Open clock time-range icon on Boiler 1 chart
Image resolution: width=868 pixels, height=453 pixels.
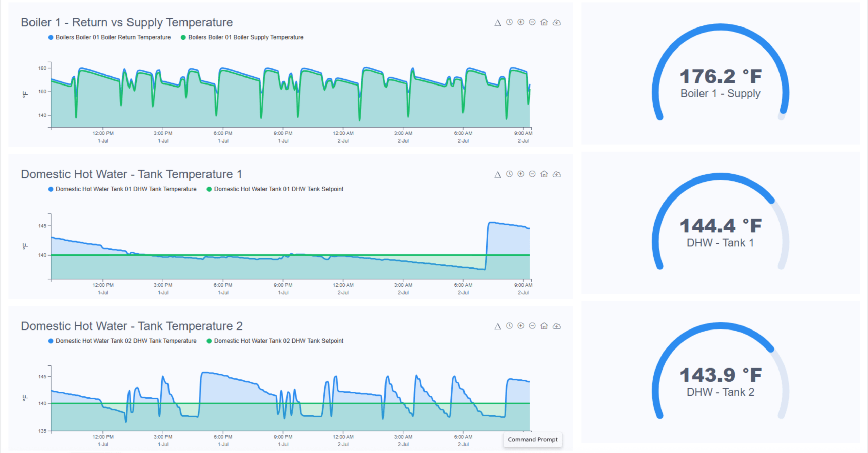pos(509,22)
